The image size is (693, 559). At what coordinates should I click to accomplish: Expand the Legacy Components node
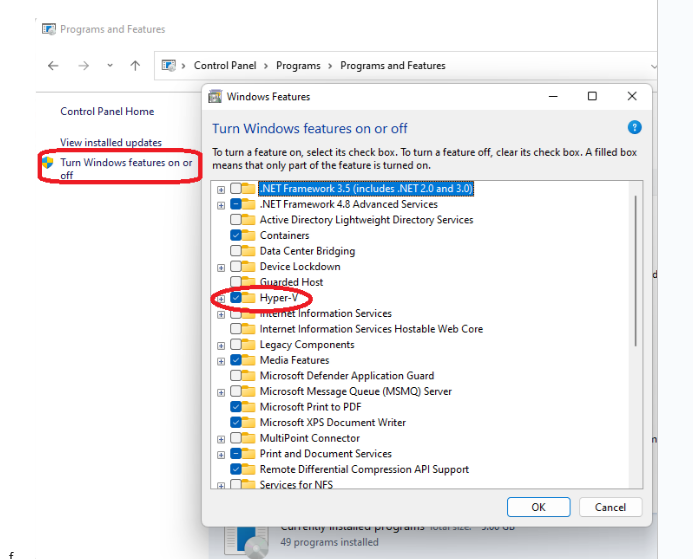pyautogui.click(x=221, y=345)
